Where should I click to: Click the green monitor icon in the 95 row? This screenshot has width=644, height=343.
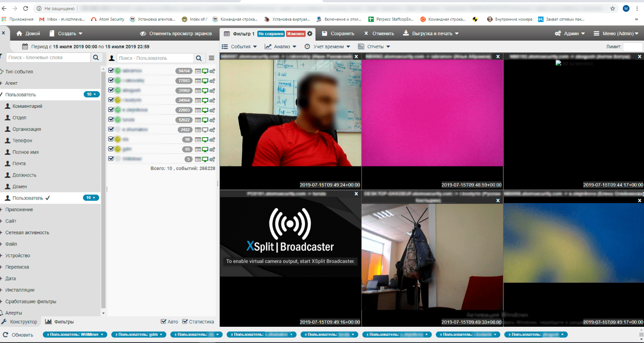pos(205,149)
